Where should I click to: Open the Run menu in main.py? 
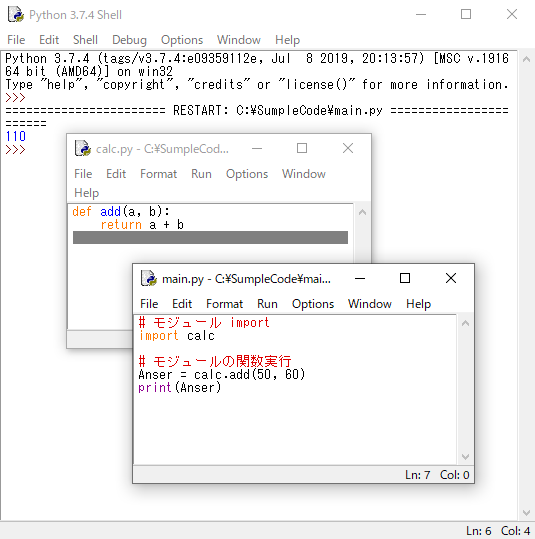[267, 304]
